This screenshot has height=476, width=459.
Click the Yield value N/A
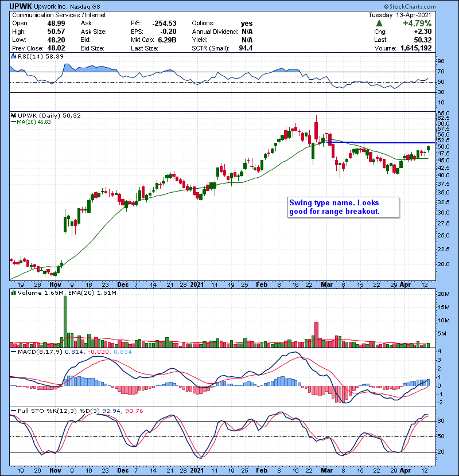[247, 40]
